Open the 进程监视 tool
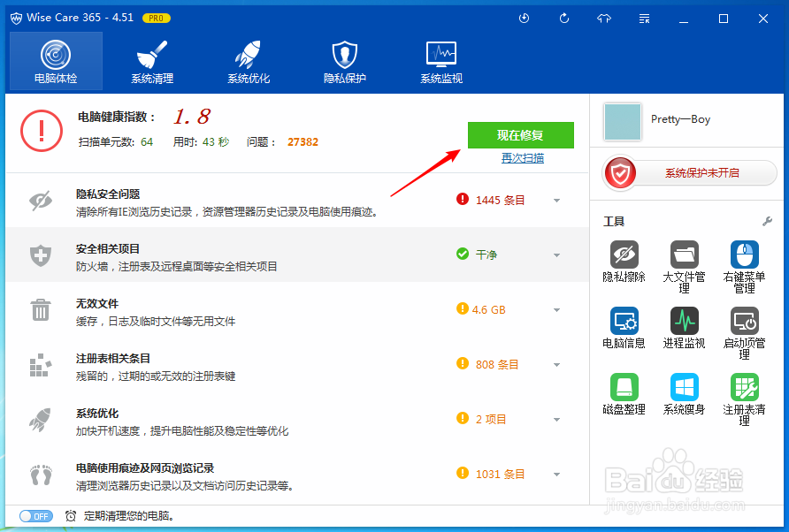 point(685,328)
